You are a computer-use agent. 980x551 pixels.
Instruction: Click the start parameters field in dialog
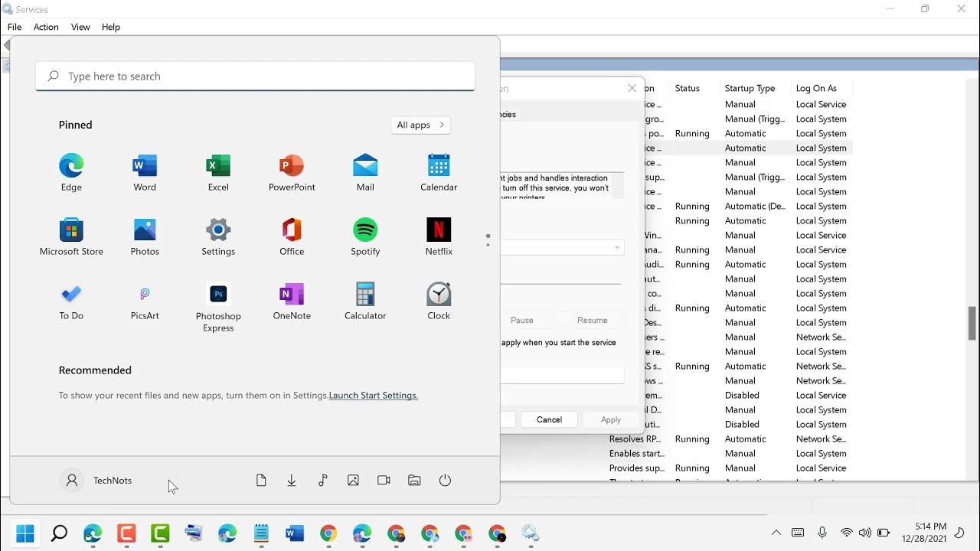pyautogui.click(x=563, y=375)
